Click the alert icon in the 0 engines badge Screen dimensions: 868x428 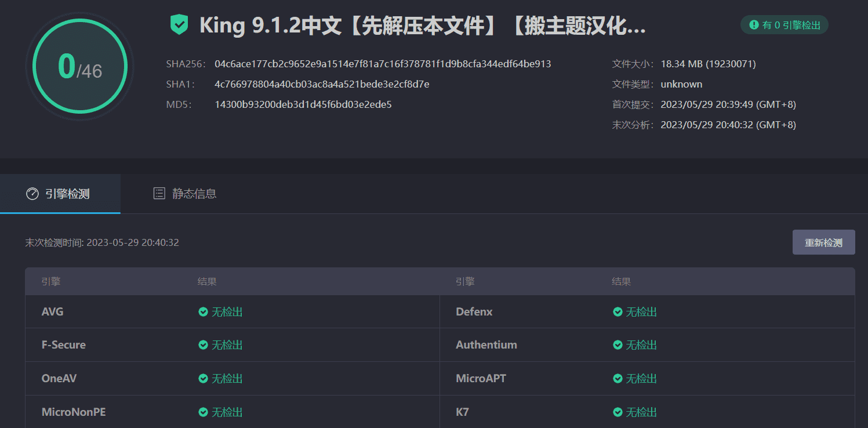pos(754,25)
